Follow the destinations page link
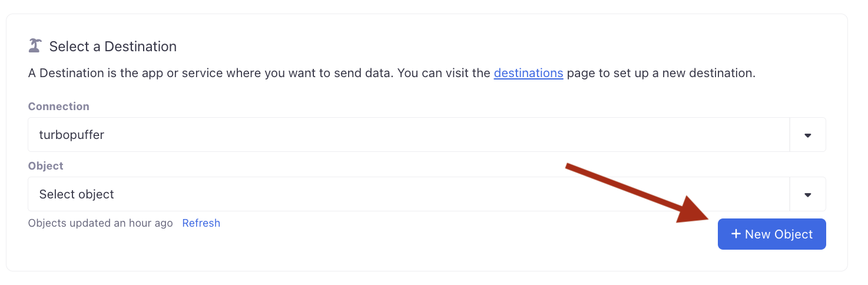Viewport: 868px width, 285px height. [528, 74]
